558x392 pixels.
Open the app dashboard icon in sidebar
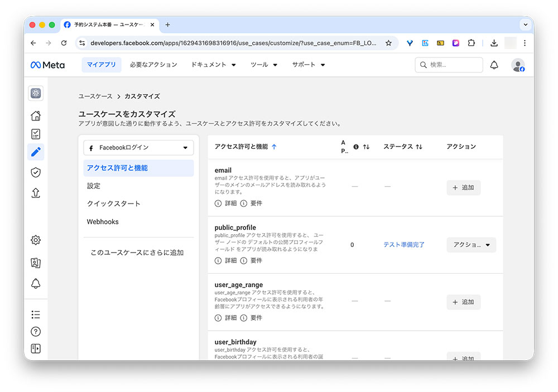pos(36,93)
